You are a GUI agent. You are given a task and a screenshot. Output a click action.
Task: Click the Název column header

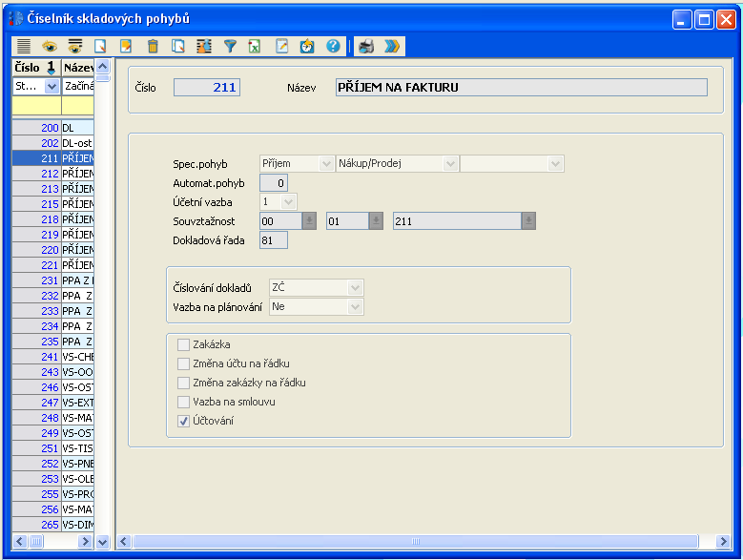[76, 68]
